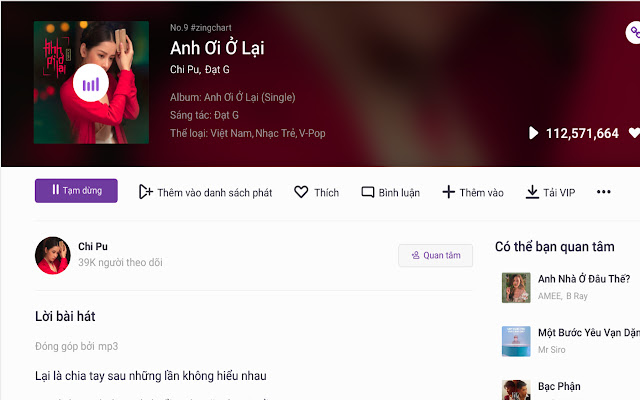640x400 pixels.
Task: Open the Bạc Phận suggested song
Action: (559, 387)
